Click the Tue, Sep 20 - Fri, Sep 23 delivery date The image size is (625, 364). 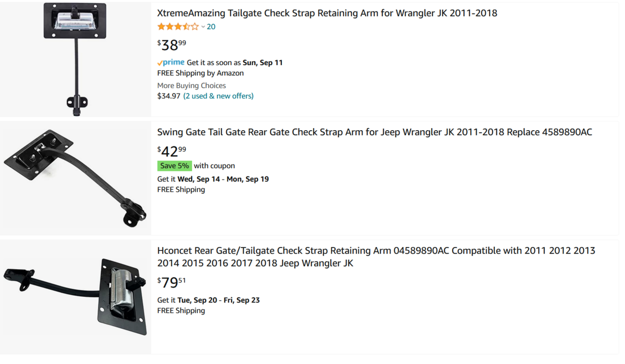tap(219, 300)
